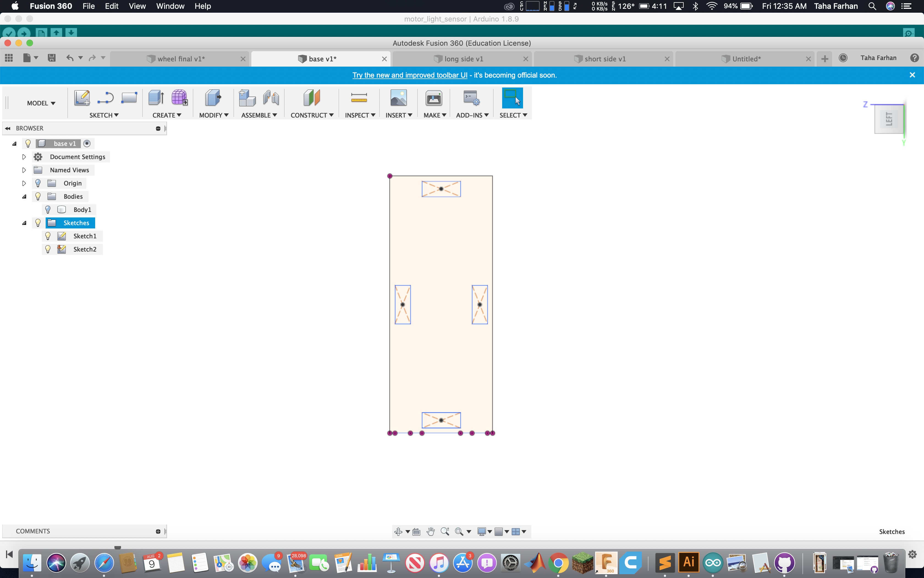Click the Zoom magnifier icon
The height and width of the screenshot is (578, 924).
445,531
